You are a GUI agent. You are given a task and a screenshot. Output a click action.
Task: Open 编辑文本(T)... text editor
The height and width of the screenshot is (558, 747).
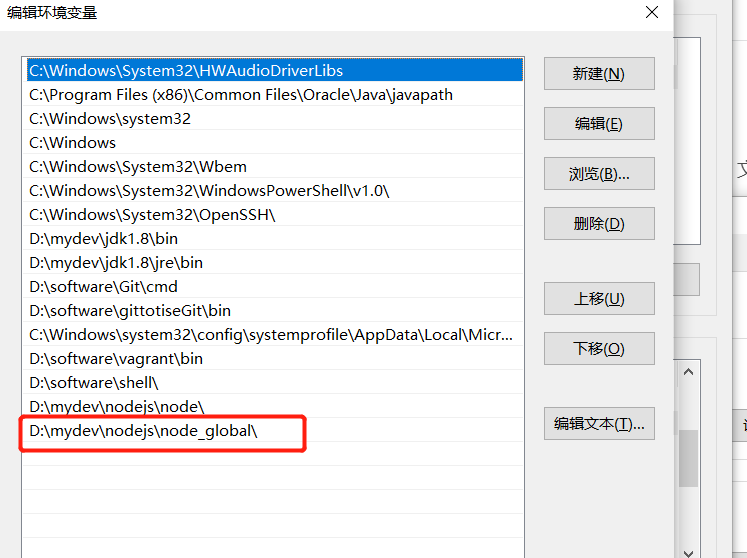(x=599, y=423)
